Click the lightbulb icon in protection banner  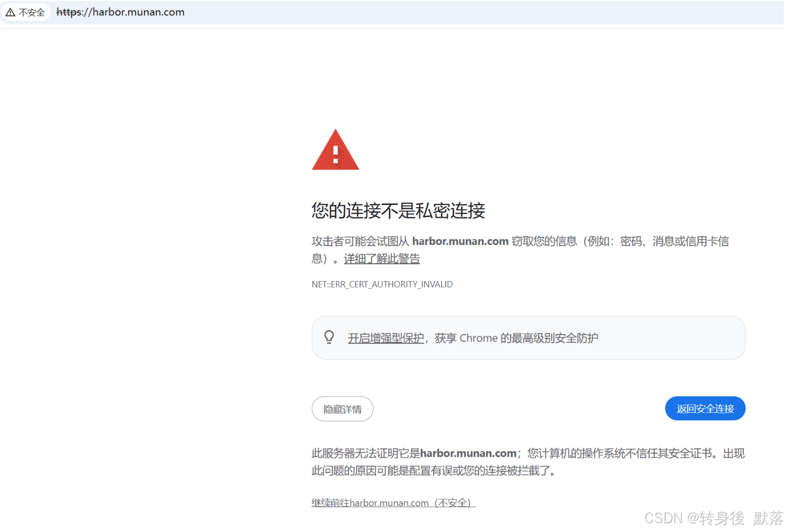329,337
